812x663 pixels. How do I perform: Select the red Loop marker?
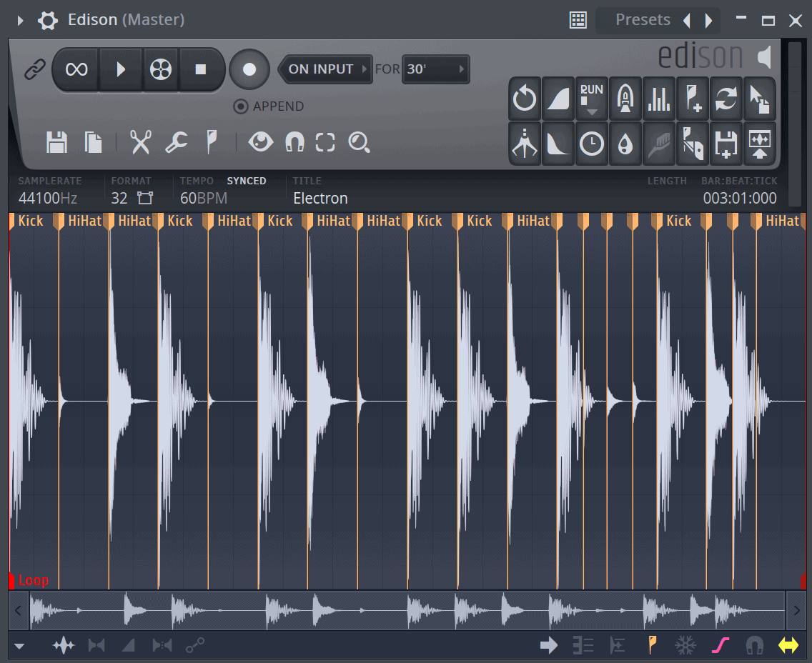pos(29,581)
